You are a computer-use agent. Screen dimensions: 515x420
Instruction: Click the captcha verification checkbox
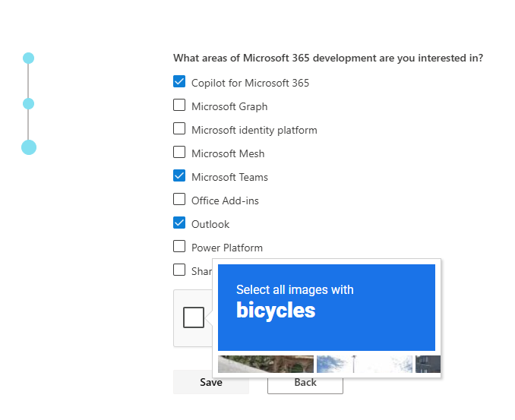tap(194, 317)
